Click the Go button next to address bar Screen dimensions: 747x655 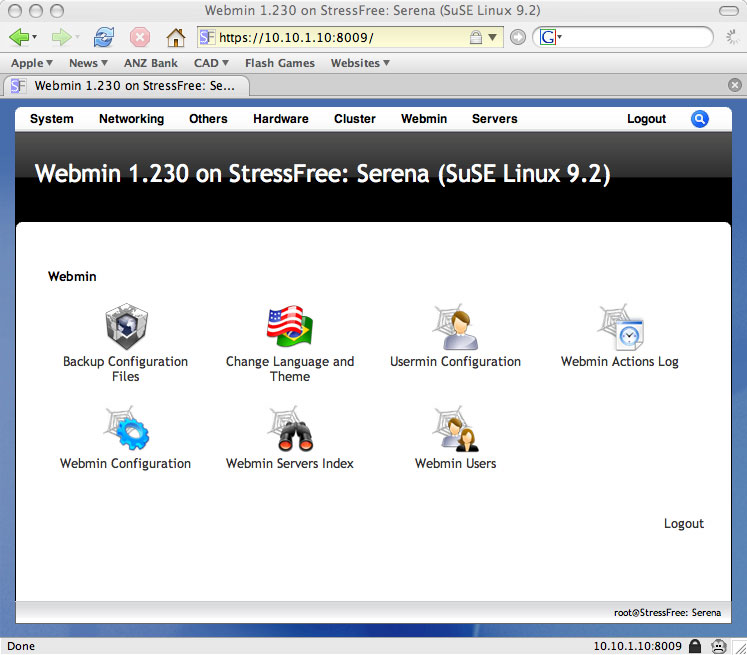pyautogui.click(x=518, y=37)
